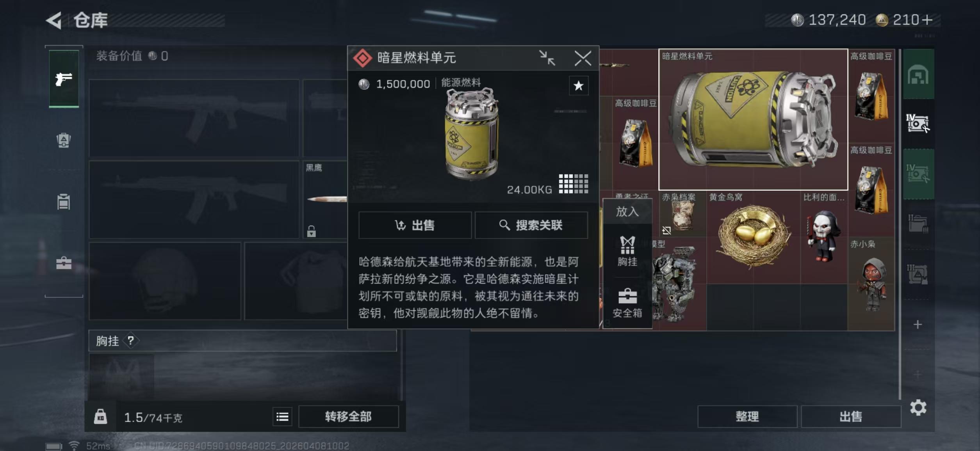Open the warehouse settings gear icon
The width and height of the screenshot is (980, 451).
point(918,407)
